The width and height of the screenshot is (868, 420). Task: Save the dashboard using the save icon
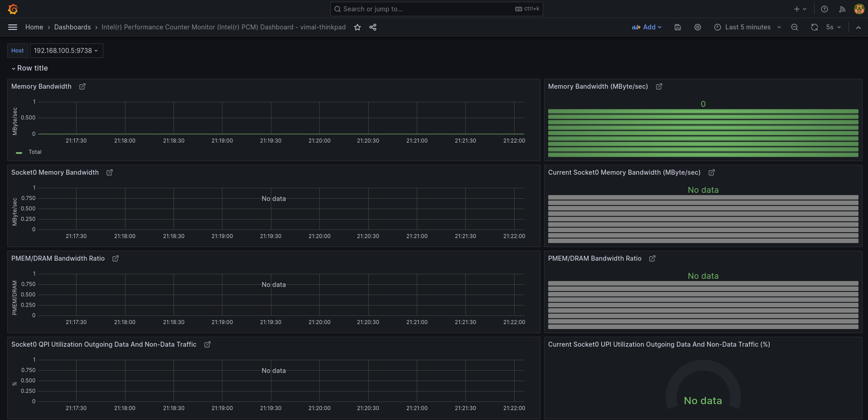(677, 27)
